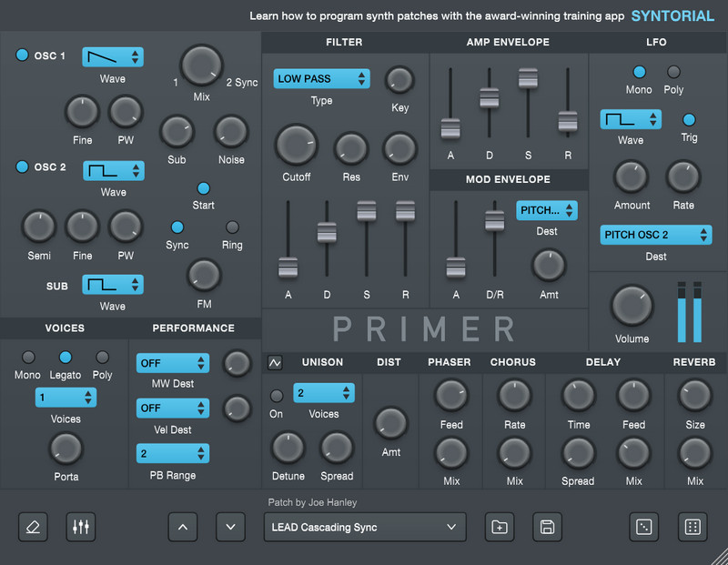
Task: Open the PB Range dropdown
Action: (x=173, y=454)
